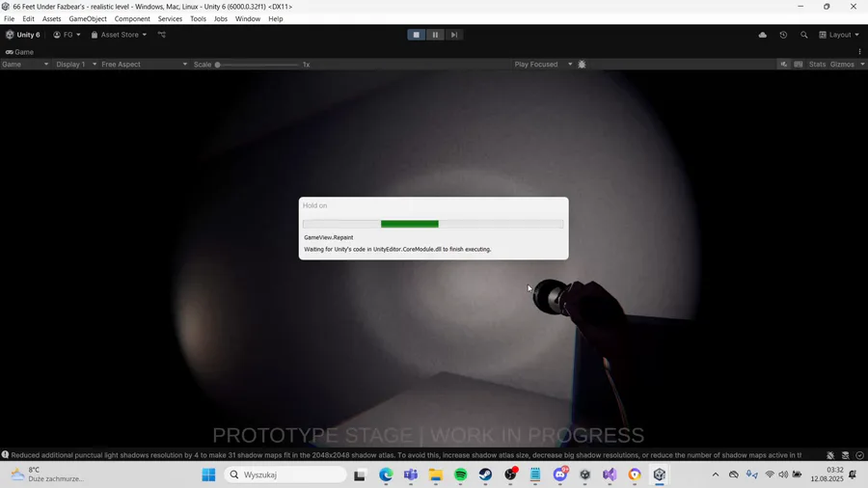The height and width of the screenshot is (488, 868).
Task: Click the GameView.Repaint label
Action: pos(328,237)
